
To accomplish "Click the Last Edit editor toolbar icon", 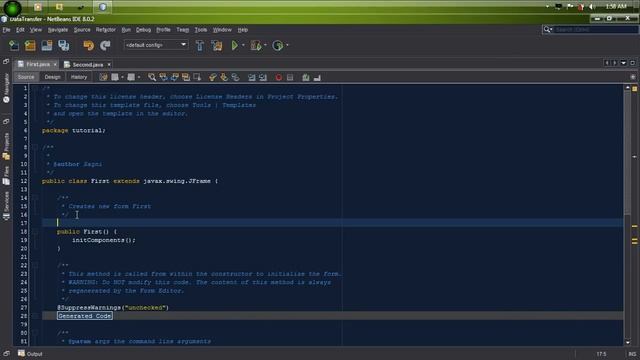I will click(103, 77).
